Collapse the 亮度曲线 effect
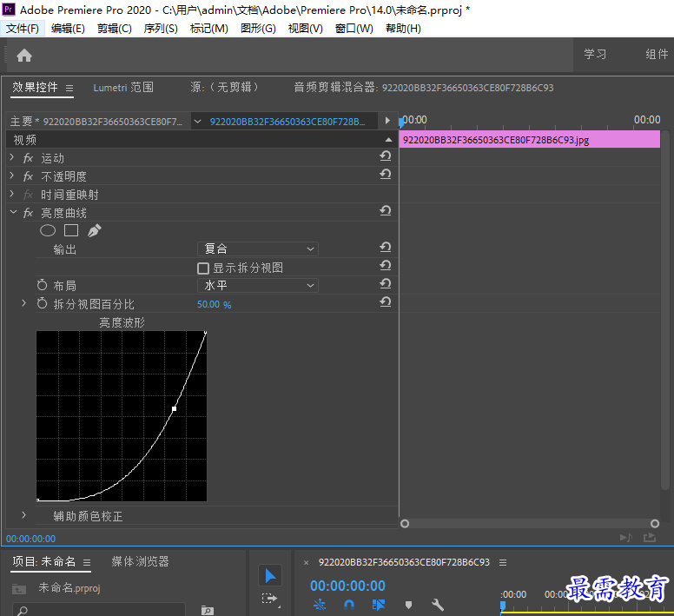Screen dimensions: 674x616 coord(13,212)
